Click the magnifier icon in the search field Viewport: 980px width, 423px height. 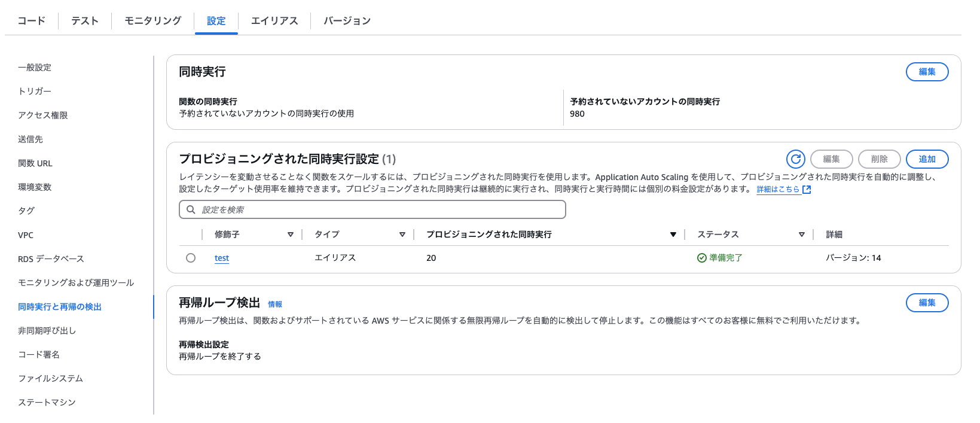tap(191, 209)
